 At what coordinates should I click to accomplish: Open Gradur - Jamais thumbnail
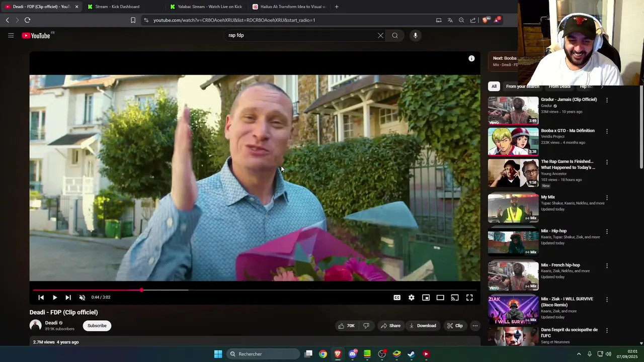pyautogui.click(x=513, y=111)
